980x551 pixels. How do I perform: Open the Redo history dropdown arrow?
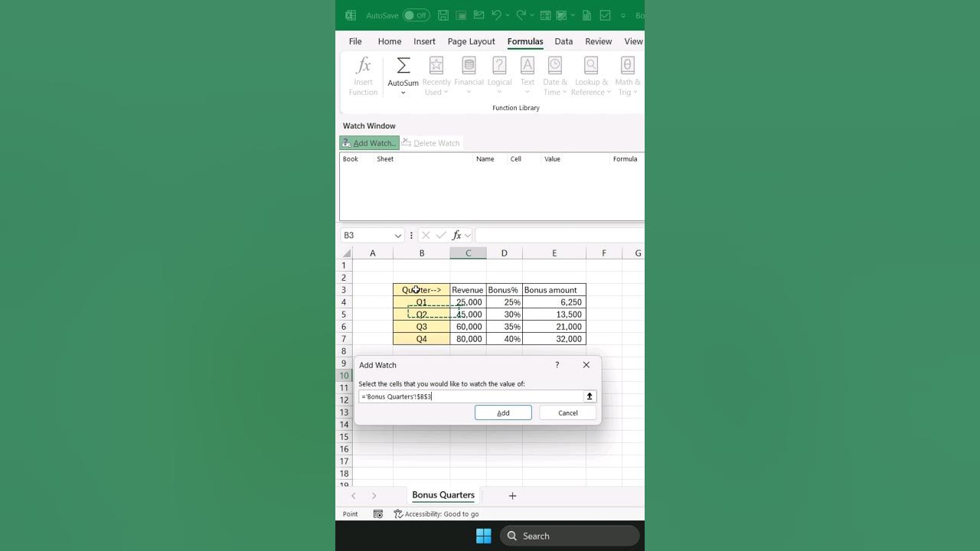click(532, 15)
